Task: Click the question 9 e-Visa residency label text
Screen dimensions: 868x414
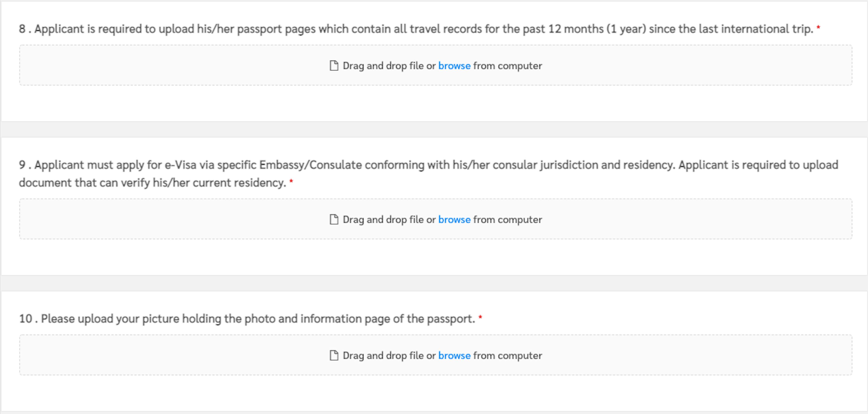Action: coord(429,174)
